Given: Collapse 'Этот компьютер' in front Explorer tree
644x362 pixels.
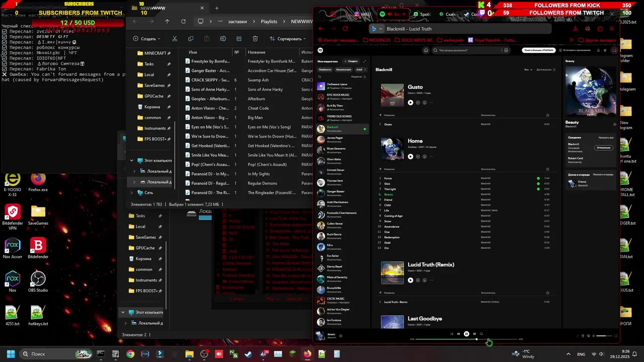Looking at the screenshot, I should 132,160.
